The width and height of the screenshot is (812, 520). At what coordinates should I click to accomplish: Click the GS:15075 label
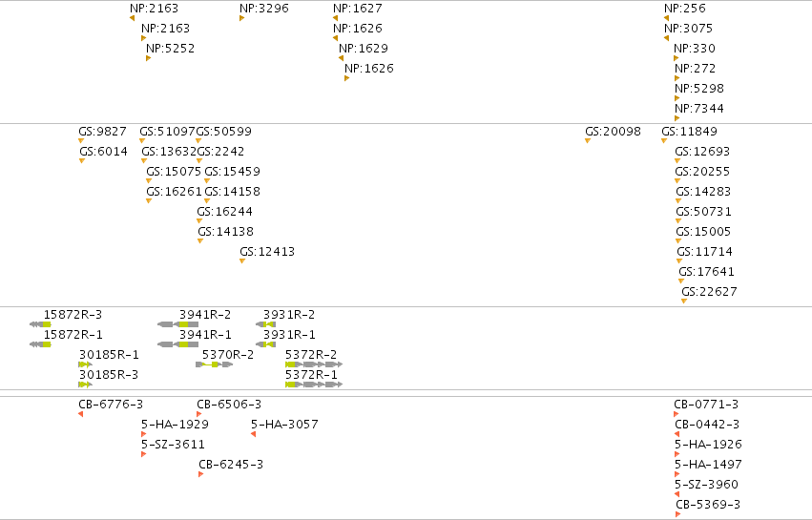click(x=174, y=172)
